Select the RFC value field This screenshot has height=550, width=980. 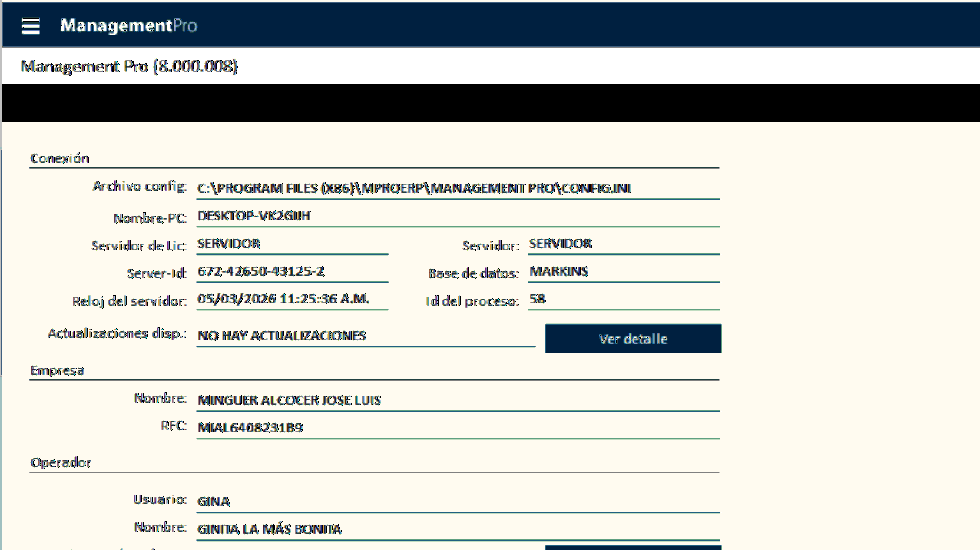(457, 428)
